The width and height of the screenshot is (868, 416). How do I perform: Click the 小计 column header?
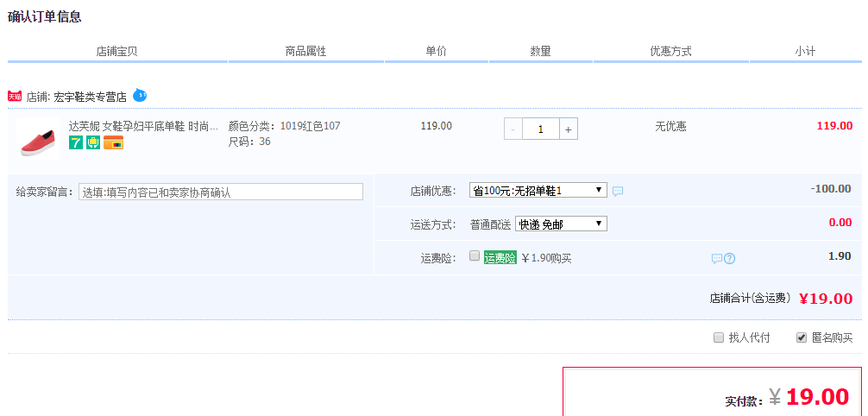coord(806,52)
